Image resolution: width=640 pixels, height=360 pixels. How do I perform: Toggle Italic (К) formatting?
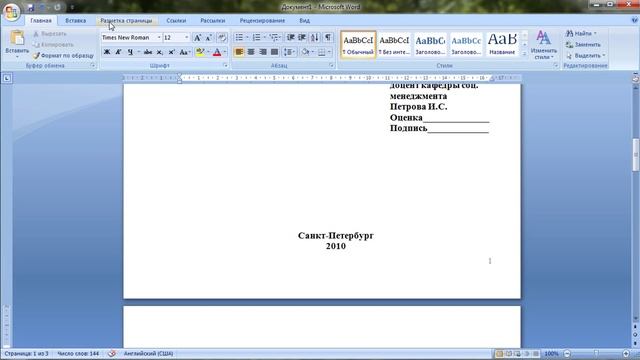[x=118, y=52]
